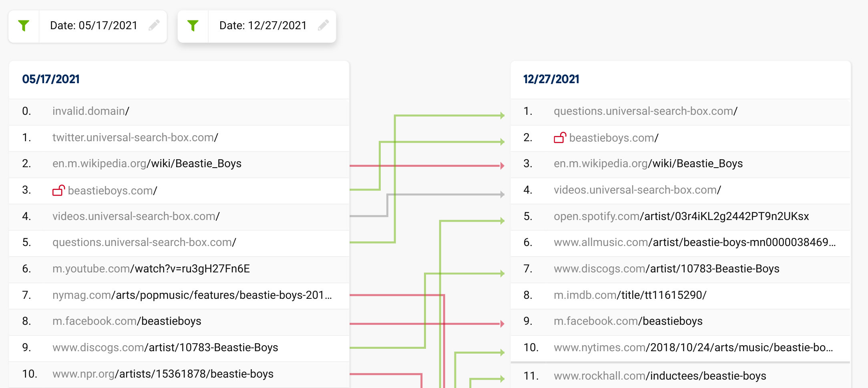Open the m.youtube.com watch link

click(151, 269)
